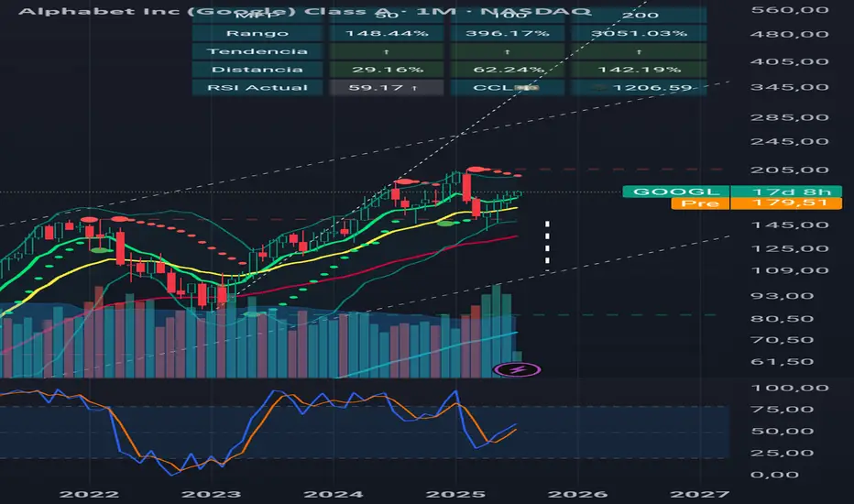Click the 560,00 price axis label
Image resolution: width=854 pixels, height=504 pixels.
click(x=790, y=9)
